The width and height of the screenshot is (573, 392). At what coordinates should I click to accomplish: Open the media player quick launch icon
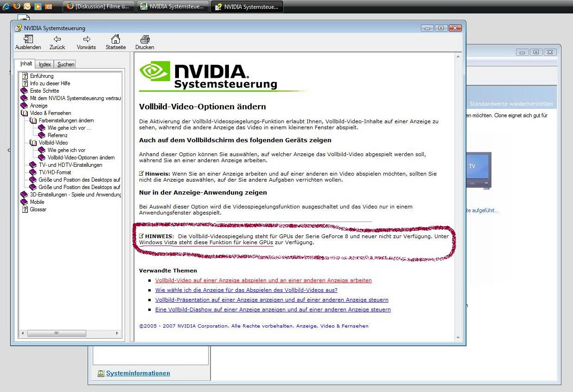click(x=38, y=6)
